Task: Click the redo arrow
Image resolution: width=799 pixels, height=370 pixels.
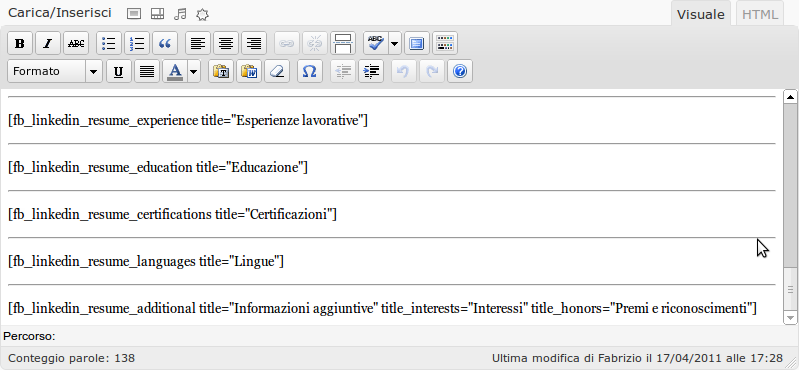Action: (x=432, y=71)
